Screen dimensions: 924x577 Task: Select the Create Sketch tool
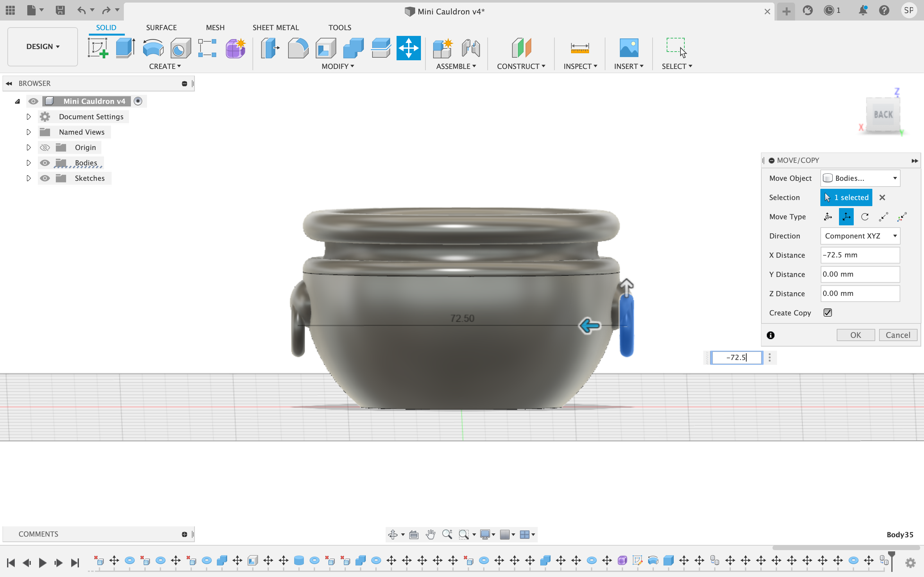98,48
